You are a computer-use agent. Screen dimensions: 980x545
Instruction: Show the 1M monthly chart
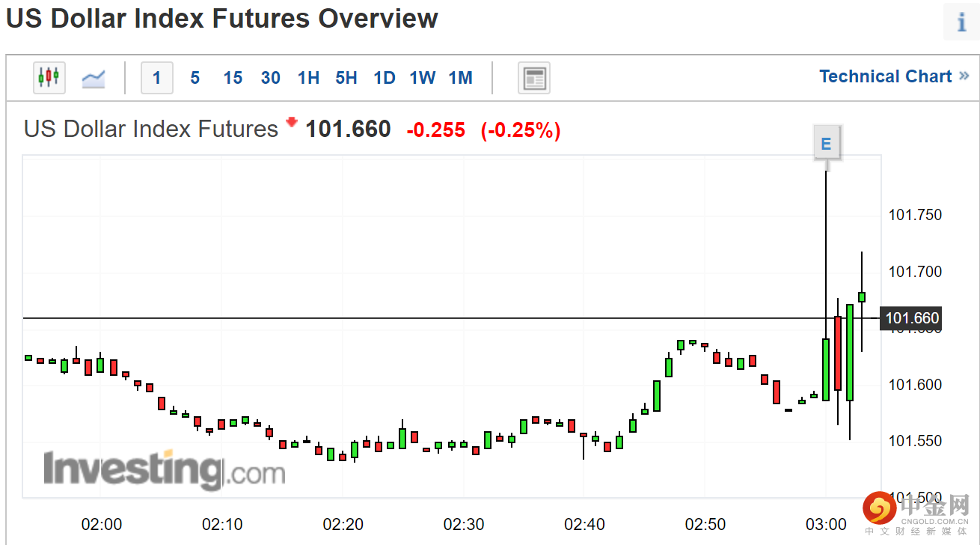pos(461,78)
